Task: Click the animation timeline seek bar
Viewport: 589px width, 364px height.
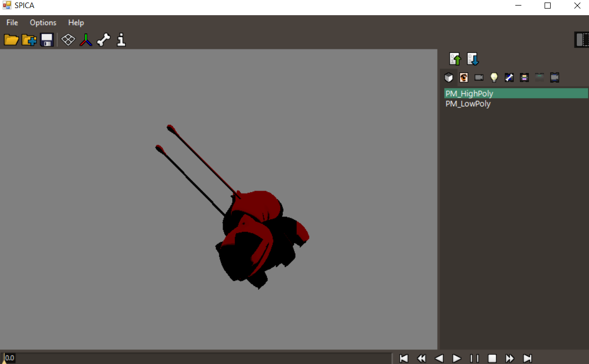Action: click(196, 358)
